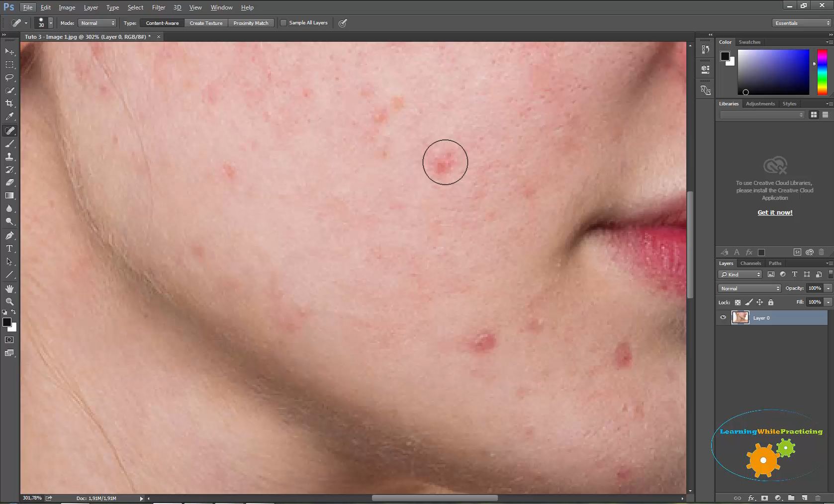The width and height of the screenshot is (834, 504).
Task: Select the Eraser tool
Action: [9, 182]
